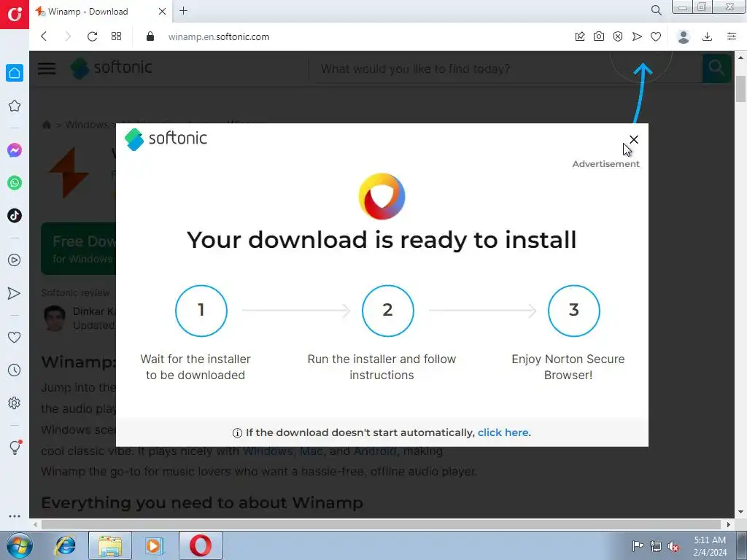Add page to bookmarks heart in toolbar
This screenshot has width=747, height=560.
656,36
